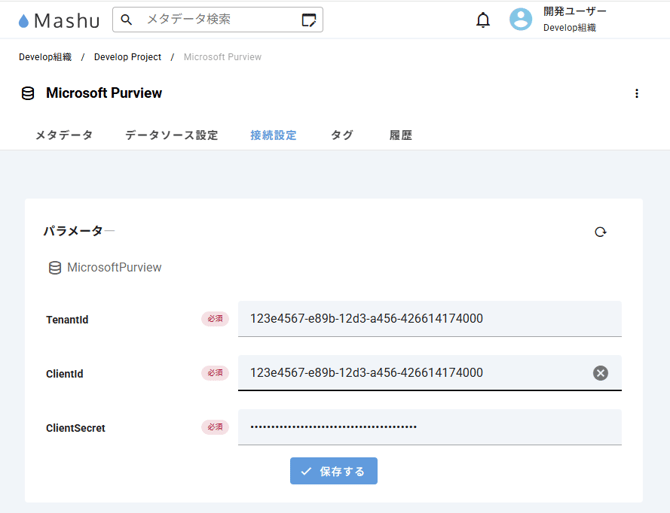Click into the ClientSecret password field
Viewport: 670px width, 513px height.
[429, 427]
